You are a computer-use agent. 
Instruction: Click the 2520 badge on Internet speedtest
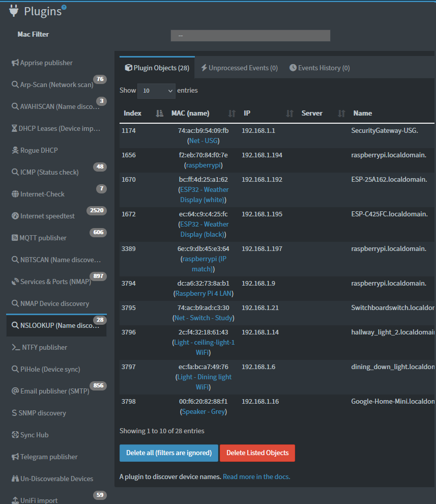(x=96, y=210)
